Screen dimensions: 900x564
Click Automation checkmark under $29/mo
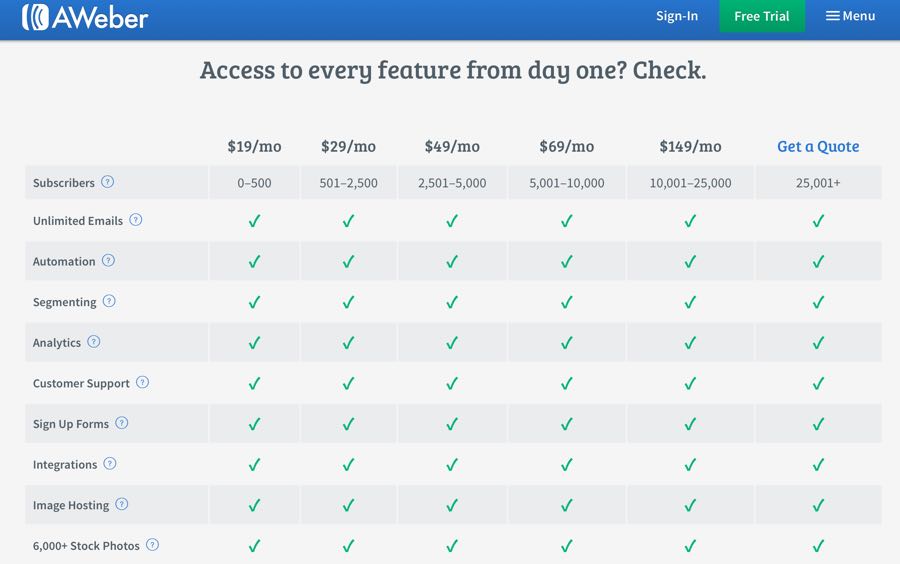click(348, 261)
